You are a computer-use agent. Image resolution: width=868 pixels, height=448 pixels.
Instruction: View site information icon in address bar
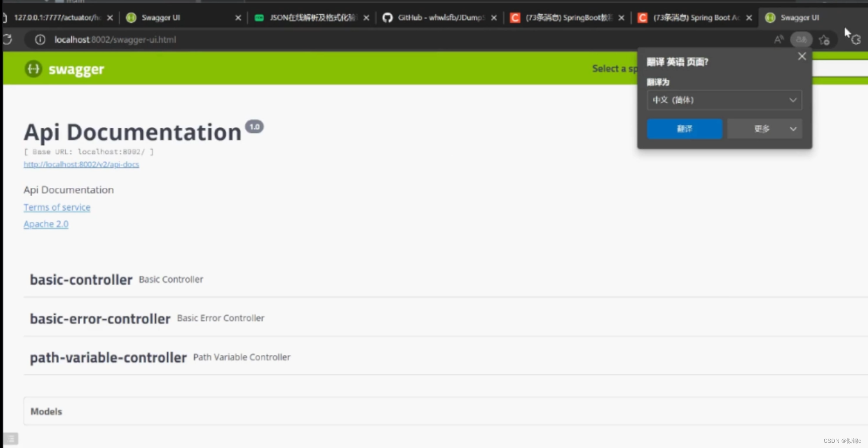point(40,40)
